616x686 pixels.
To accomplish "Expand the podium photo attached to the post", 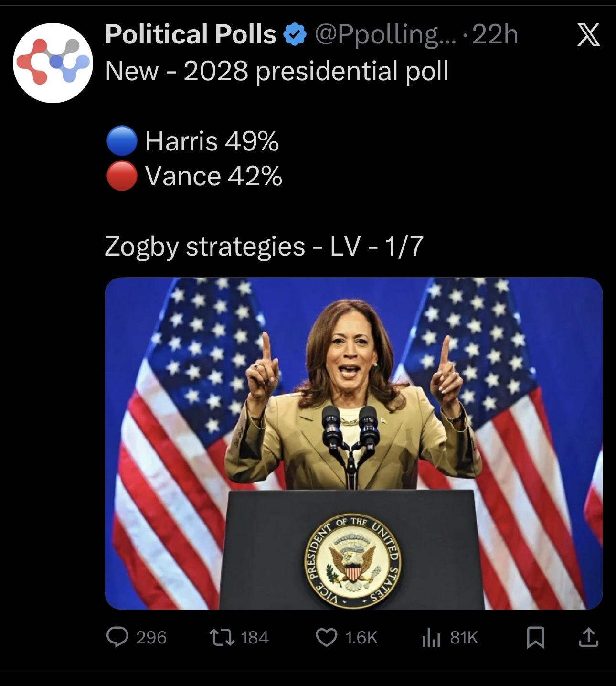I will (353, 443).
